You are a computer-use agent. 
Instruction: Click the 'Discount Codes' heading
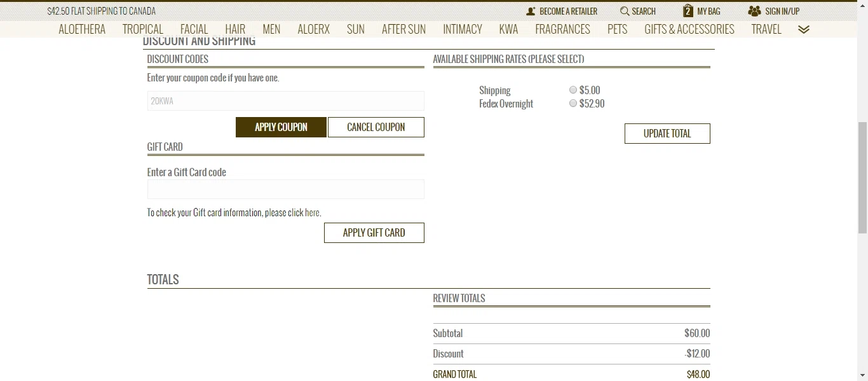178,59
